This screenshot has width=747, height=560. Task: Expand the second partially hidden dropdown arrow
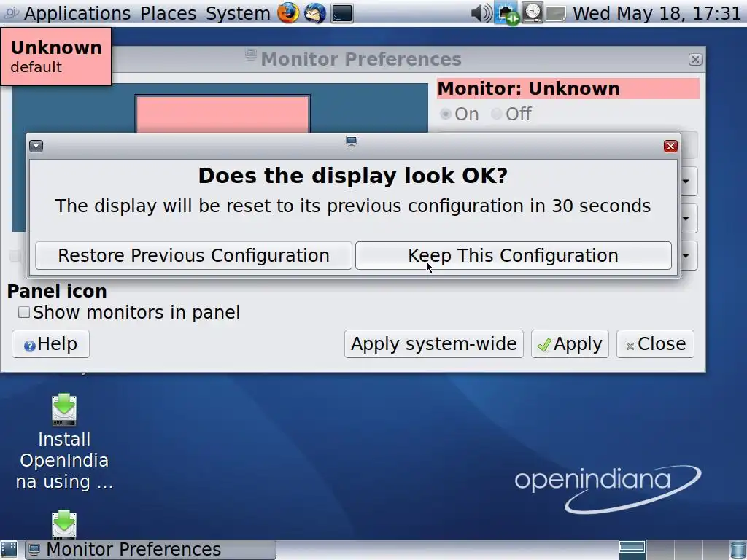tap(686, 219)
